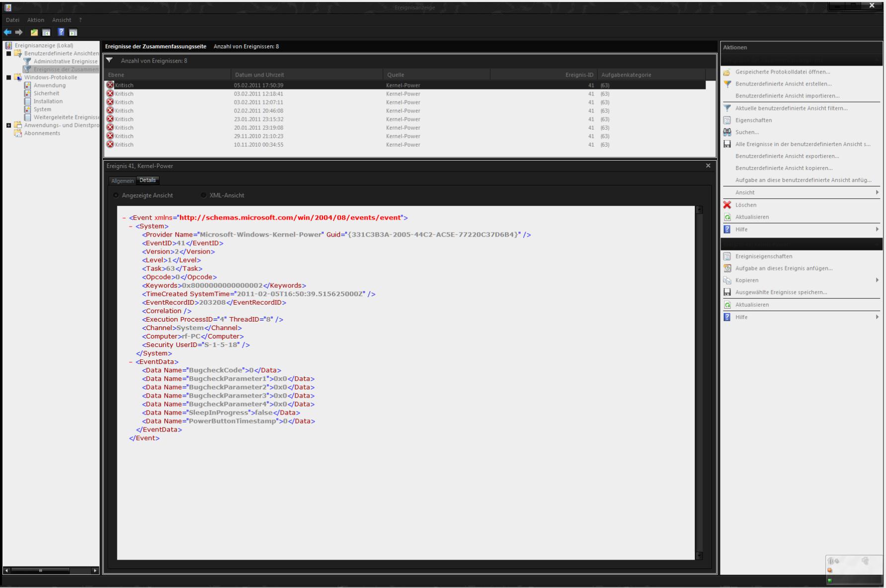Expand Anwendungs- und Dienstprotokolle tree node
Screen dimensions: 886x588
pos(8,125)
